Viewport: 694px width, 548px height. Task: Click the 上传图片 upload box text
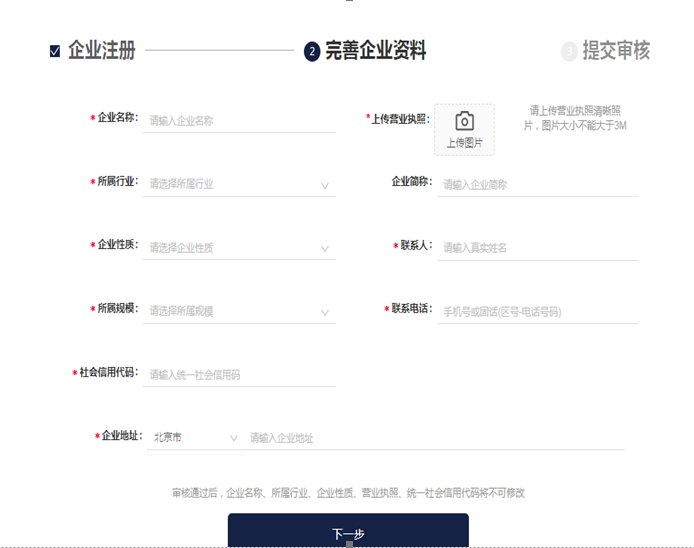pyautogui.click(x=464, y=143)
